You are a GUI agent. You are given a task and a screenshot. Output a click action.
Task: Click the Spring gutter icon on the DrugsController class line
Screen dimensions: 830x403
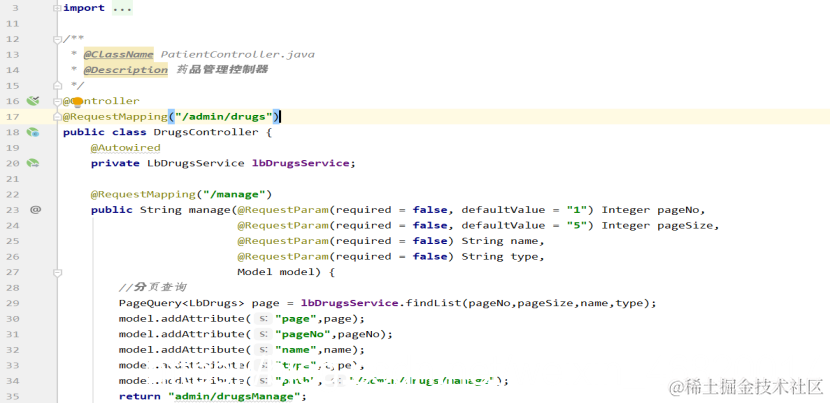(x=33, y=132)
